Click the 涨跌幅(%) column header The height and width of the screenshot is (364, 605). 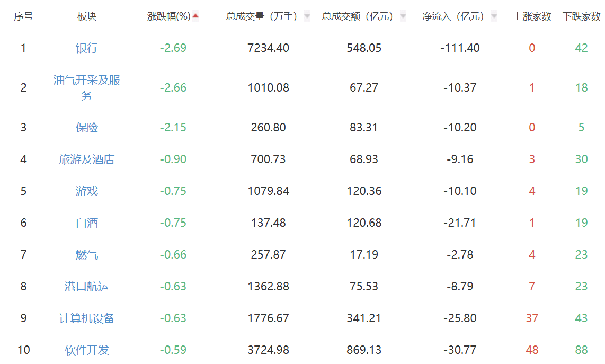click(168, 16)
